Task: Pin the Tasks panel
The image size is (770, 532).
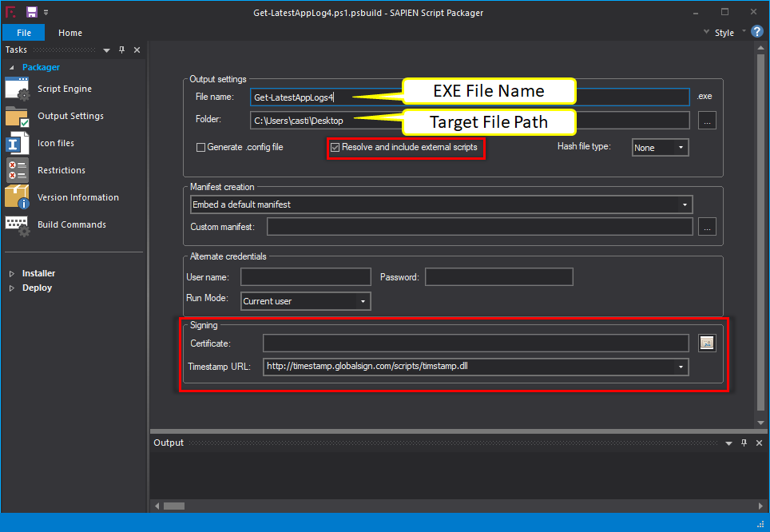Action: pos(121,50)
